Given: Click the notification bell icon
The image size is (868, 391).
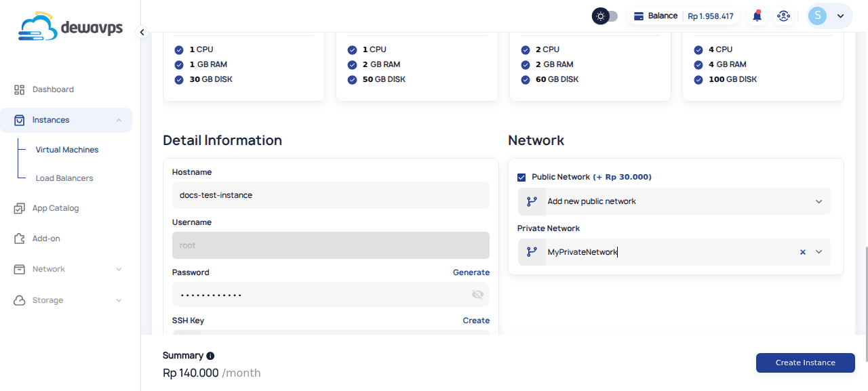Looking at the screenshot, I should click(x=757, y=16).
